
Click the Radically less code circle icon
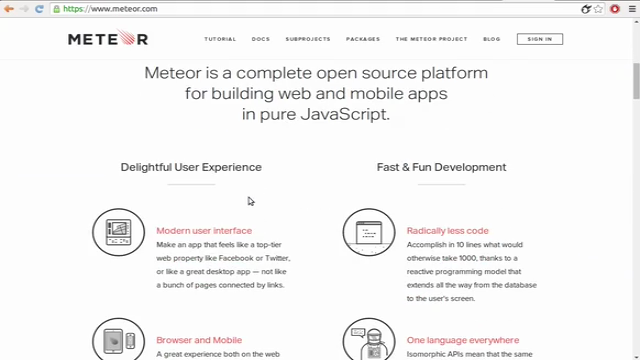[x=369, y=232]
